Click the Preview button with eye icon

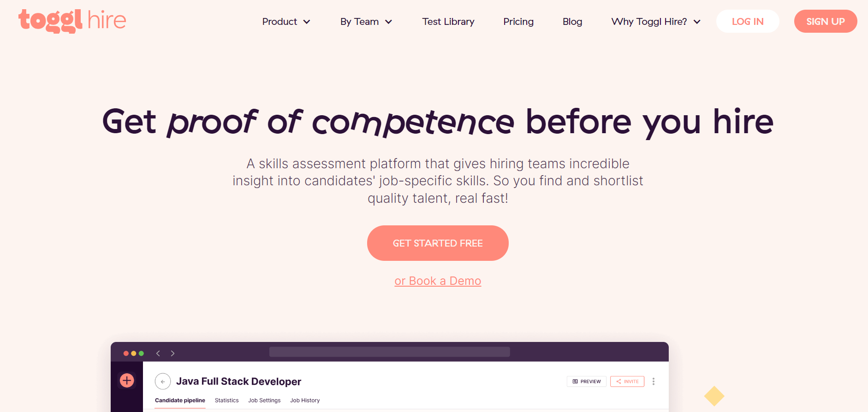587,382
